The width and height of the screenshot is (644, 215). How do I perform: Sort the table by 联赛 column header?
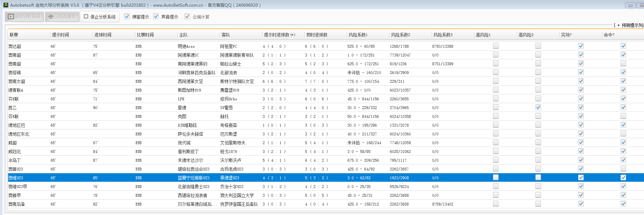click(14, 35)
